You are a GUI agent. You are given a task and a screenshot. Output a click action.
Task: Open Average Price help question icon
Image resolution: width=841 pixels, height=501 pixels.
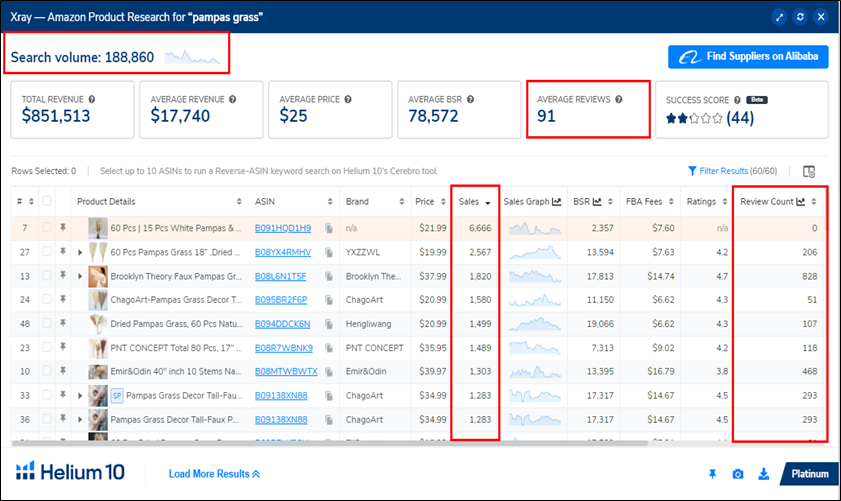pyautogui.click(x=348, y=99)
